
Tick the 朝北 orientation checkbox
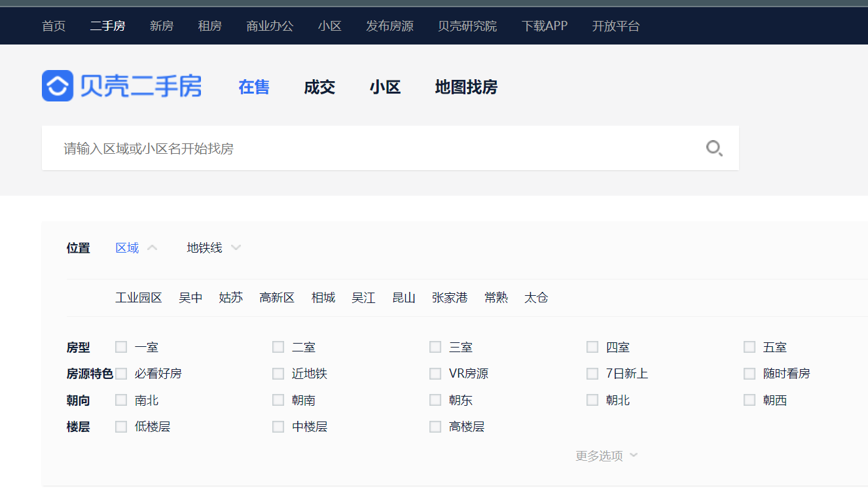point(592,400)
